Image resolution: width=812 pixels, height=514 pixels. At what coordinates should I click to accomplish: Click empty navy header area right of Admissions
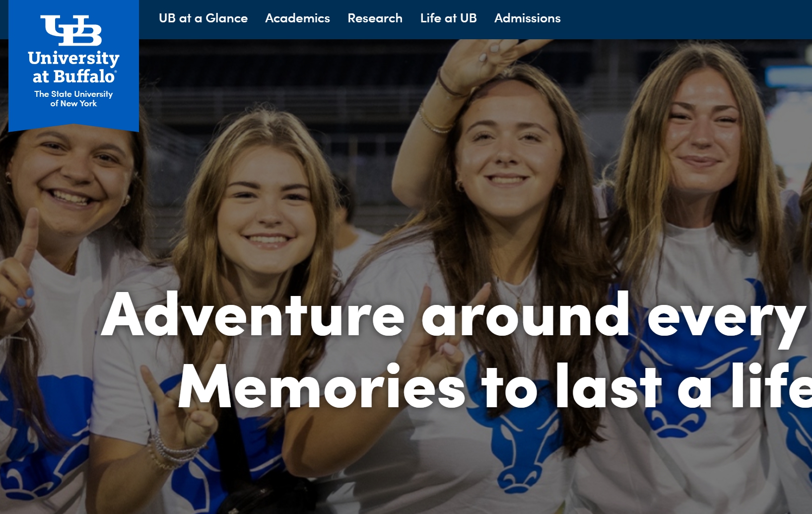pyautogui.click(x=685, y=19)
